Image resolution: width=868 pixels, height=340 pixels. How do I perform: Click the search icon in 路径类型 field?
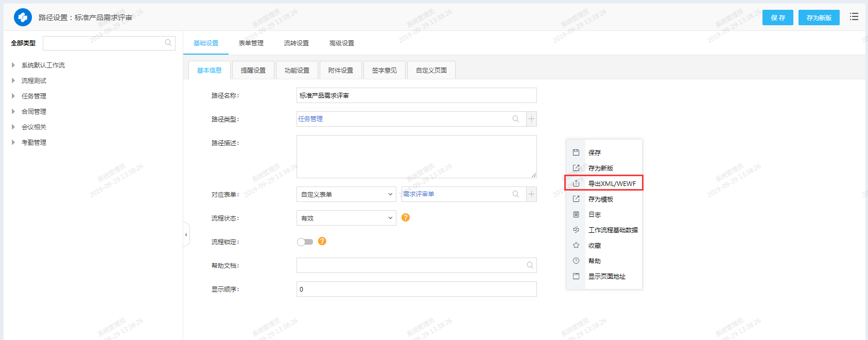(x=515, y=119)
